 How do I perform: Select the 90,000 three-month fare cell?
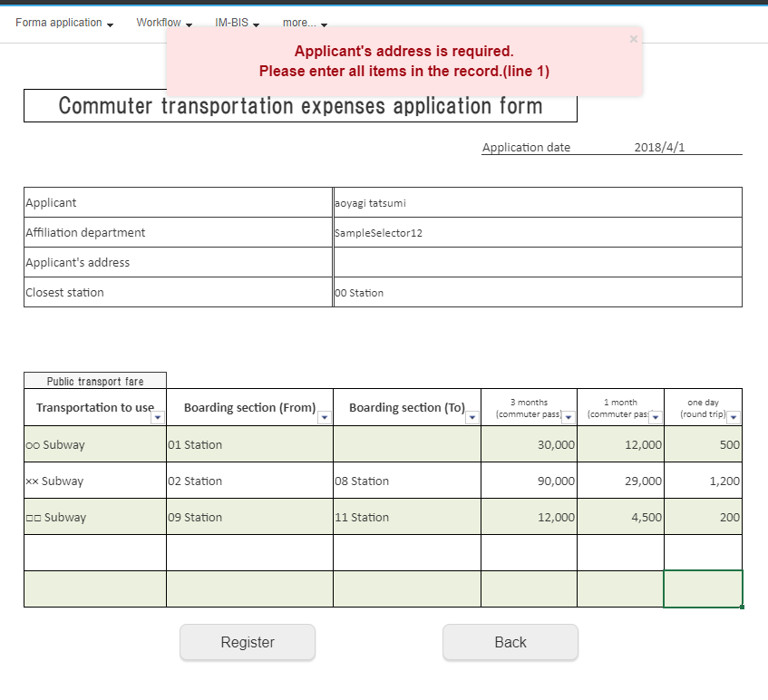pos(529,481)
